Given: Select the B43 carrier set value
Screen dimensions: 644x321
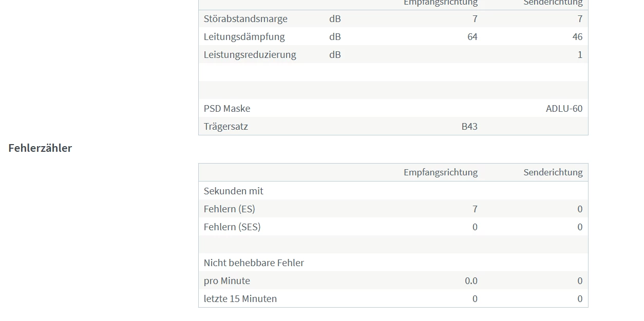Looking at the screenshot, I should 469,127.
